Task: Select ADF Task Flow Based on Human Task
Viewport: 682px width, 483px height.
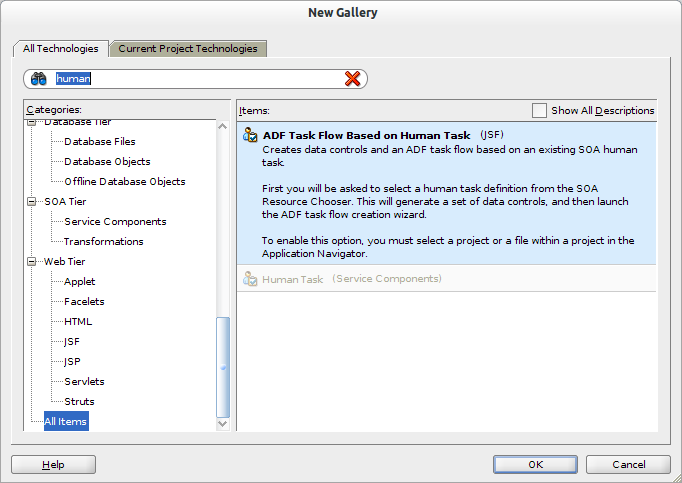Action: coord(366,136)
